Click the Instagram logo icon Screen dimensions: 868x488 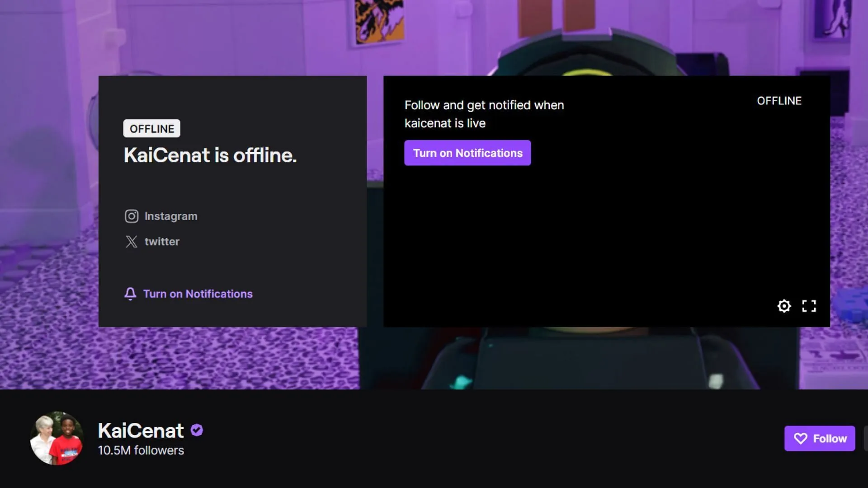132,216
